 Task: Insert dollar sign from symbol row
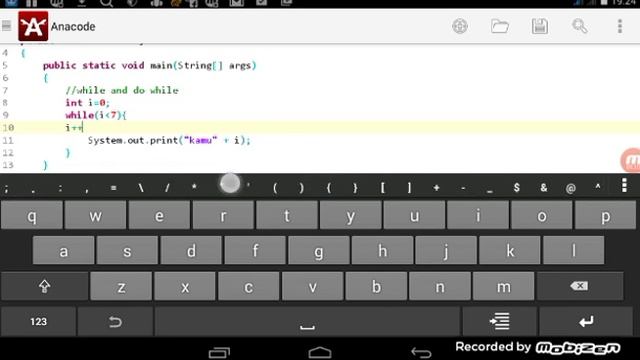click(x=517, y=188)
